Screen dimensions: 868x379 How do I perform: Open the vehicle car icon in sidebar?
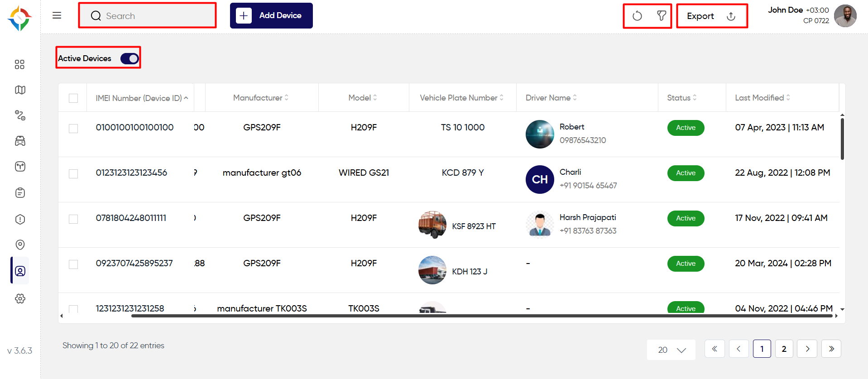(x=20, y=141)
